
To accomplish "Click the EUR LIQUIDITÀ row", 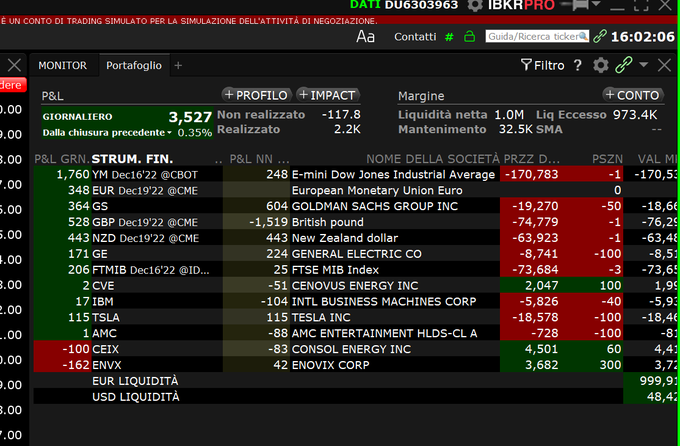I will (356, 381).
